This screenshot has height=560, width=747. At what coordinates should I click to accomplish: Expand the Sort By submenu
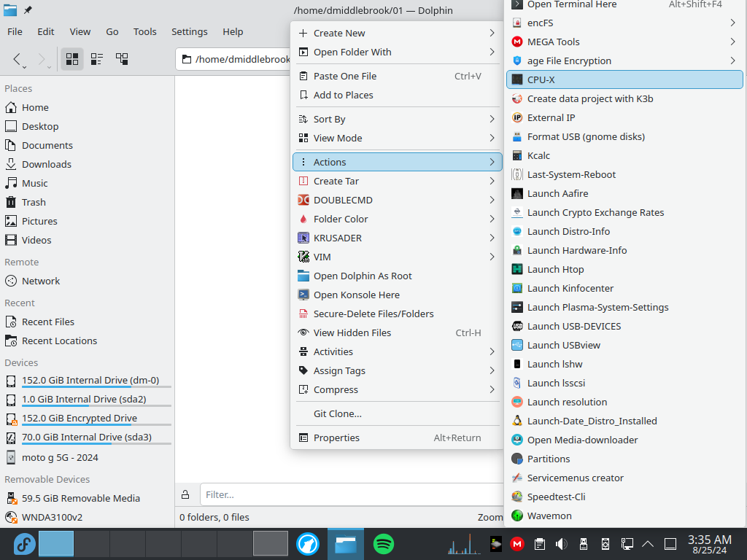point(397,119)
